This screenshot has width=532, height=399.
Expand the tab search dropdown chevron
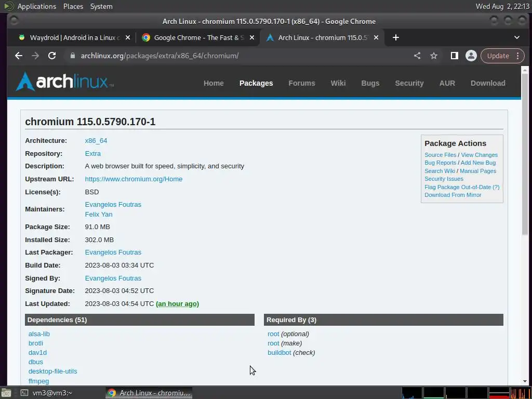pos(517,37)
